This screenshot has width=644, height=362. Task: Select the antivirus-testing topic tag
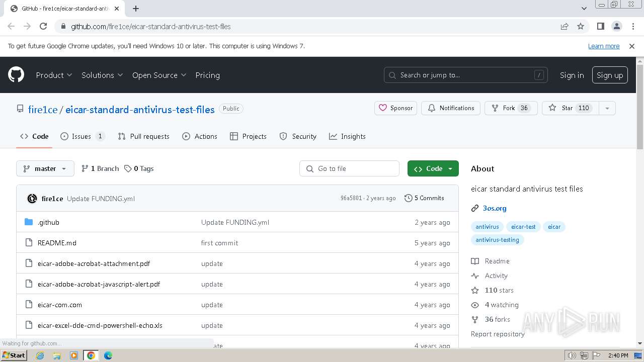pos(497,240)
